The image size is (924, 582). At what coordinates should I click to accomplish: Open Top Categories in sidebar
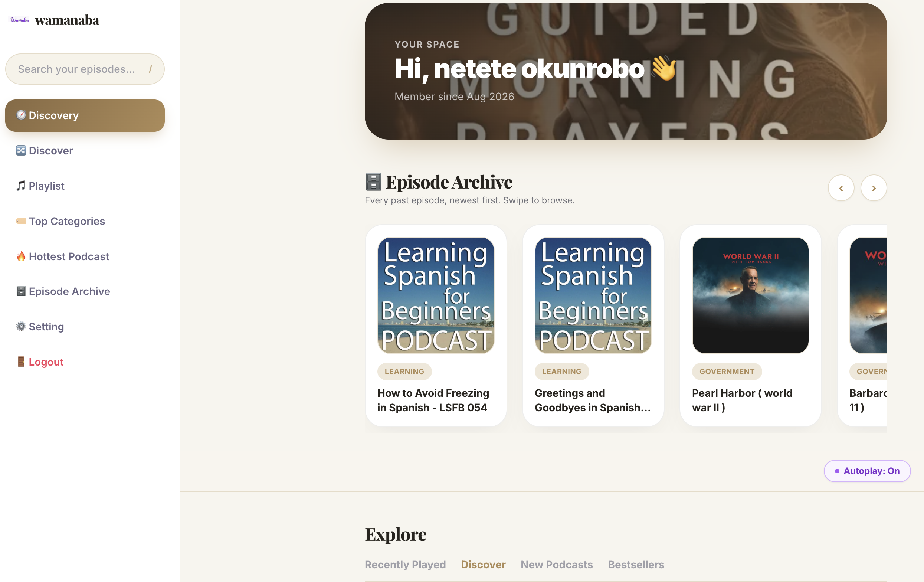pos(85,221)
